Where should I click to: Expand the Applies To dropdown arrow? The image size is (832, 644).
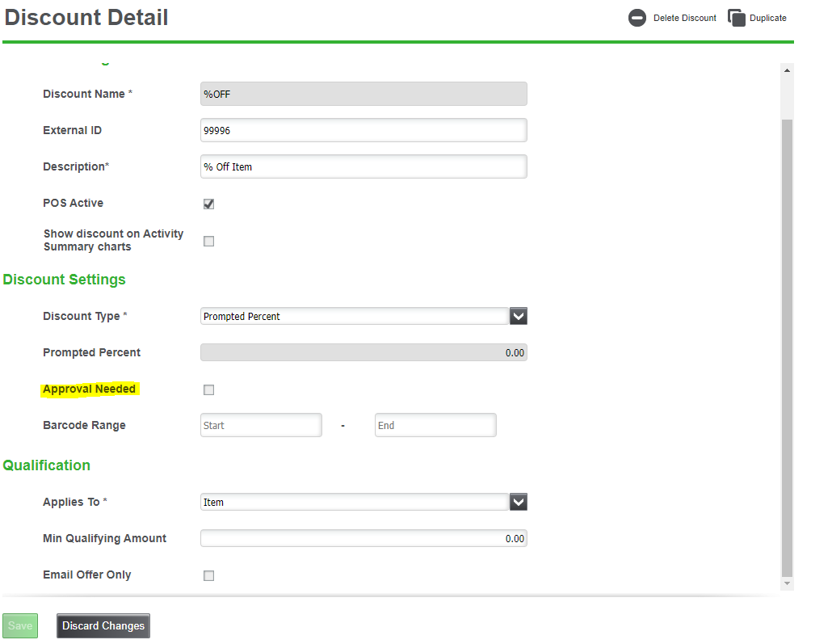(519, 502)
